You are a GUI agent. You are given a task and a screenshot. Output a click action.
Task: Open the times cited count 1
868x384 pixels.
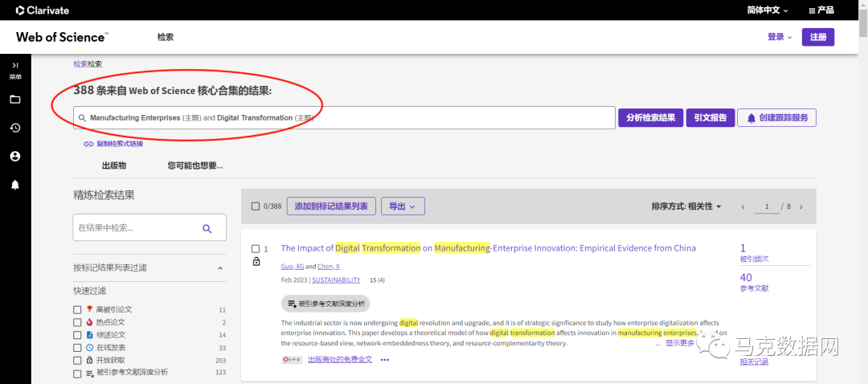tap(743, 248)
